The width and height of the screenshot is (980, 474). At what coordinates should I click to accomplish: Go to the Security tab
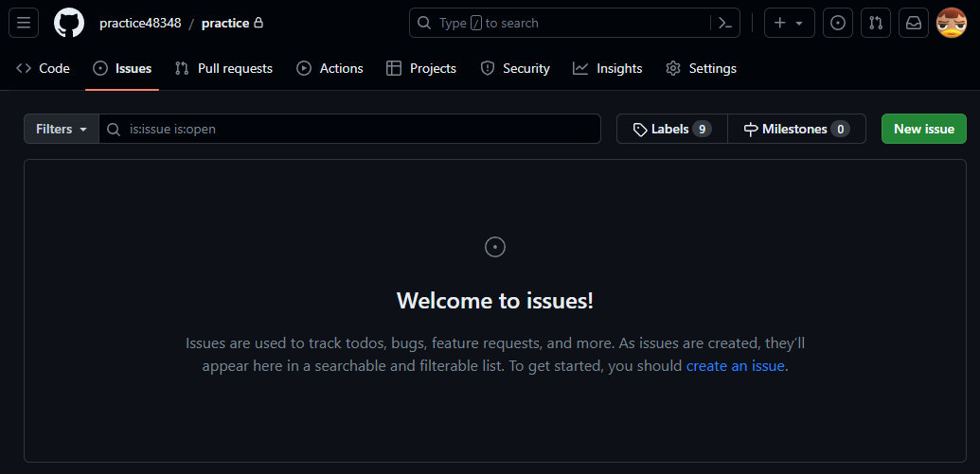[x=515, y=69]
